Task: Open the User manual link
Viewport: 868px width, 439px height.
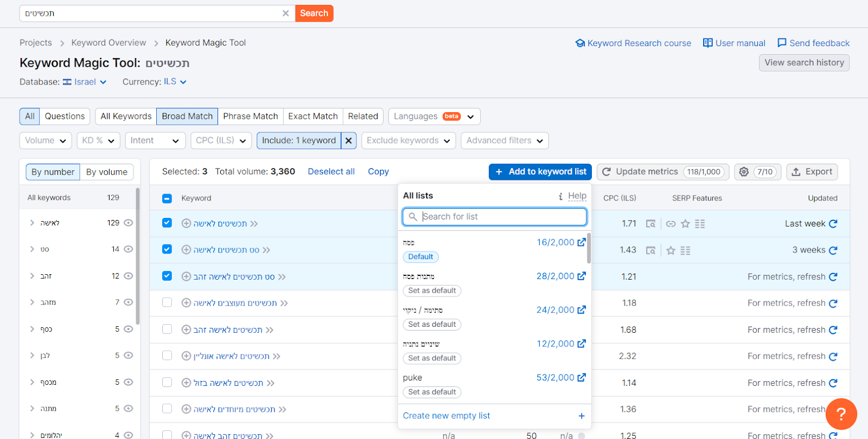Action: tap(734, 43)
